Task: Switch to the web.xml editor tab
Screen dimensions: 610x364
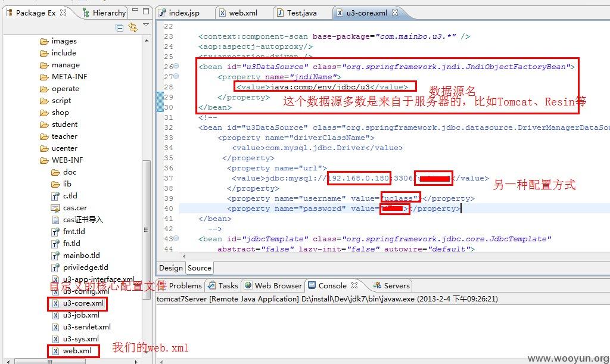Action: coord(238,13)
